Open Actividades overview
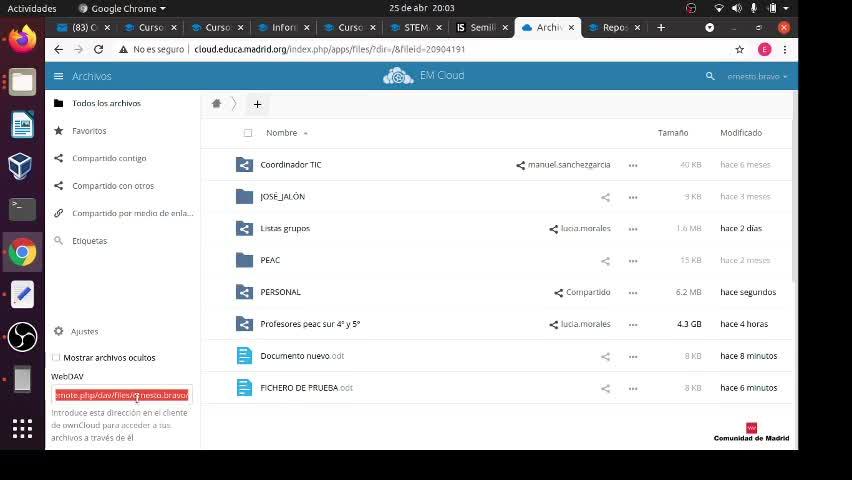 (32, 8)
